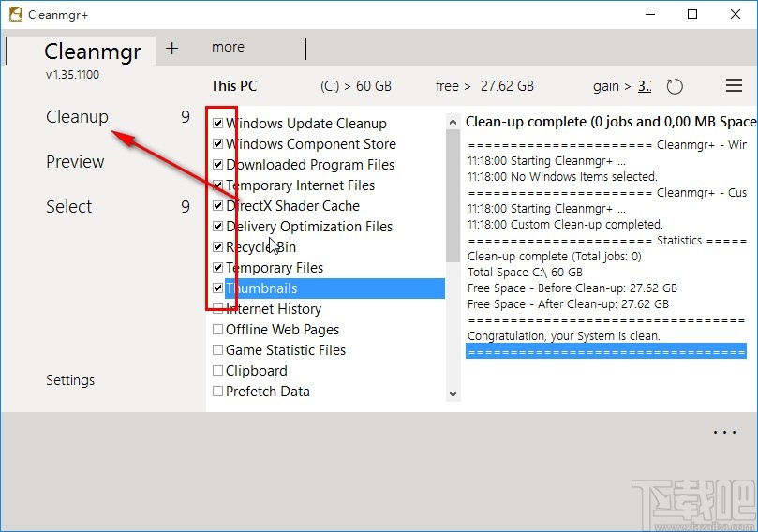This screenshot has height=532, width=758.
Task: Click the cleanup list scrollbar thumb
Action: [x=453, y=196]
